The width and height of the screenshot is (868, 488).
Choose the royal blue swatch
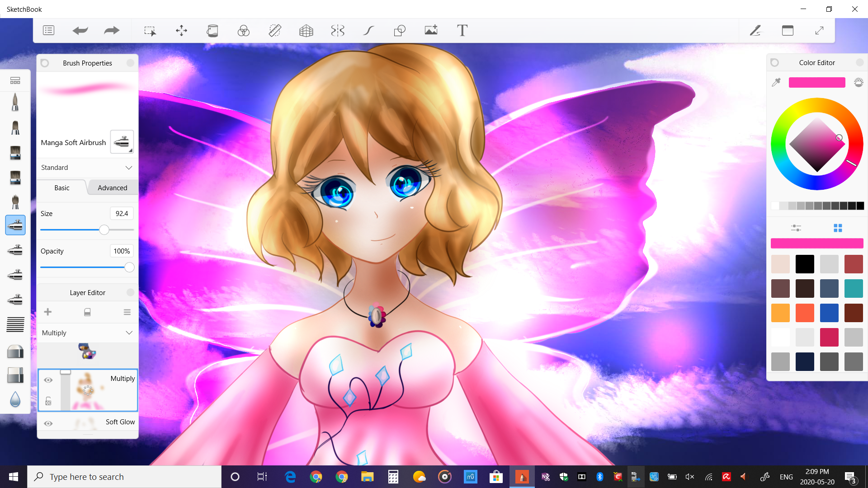click(x=829, y=313)
